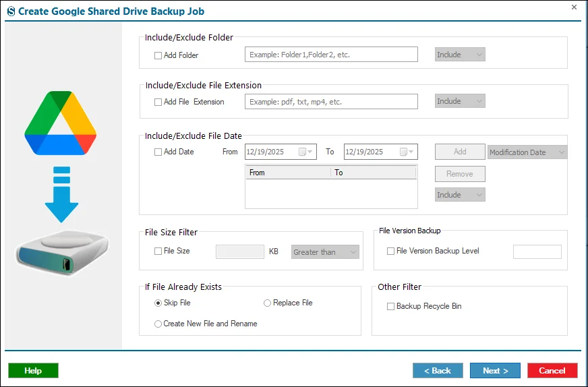
Task: Open the file extension Include dropdown
Action: point(460,101)
